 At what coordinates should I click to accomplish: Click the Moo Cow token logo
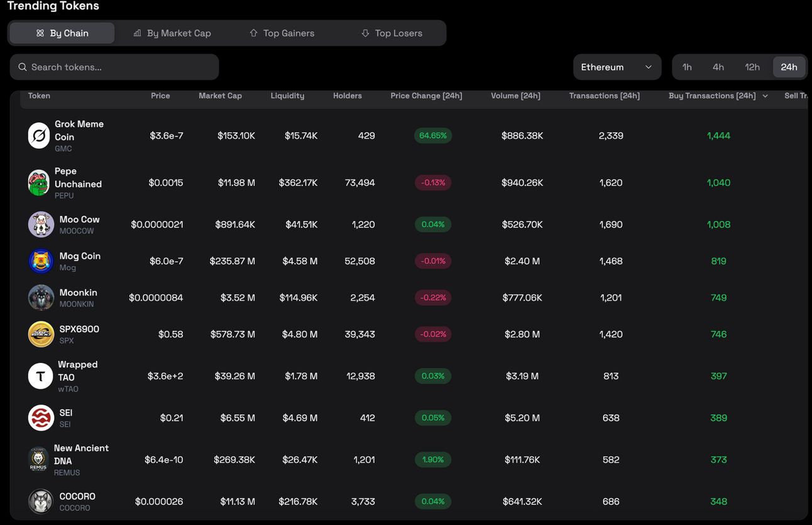click(41, 224)
